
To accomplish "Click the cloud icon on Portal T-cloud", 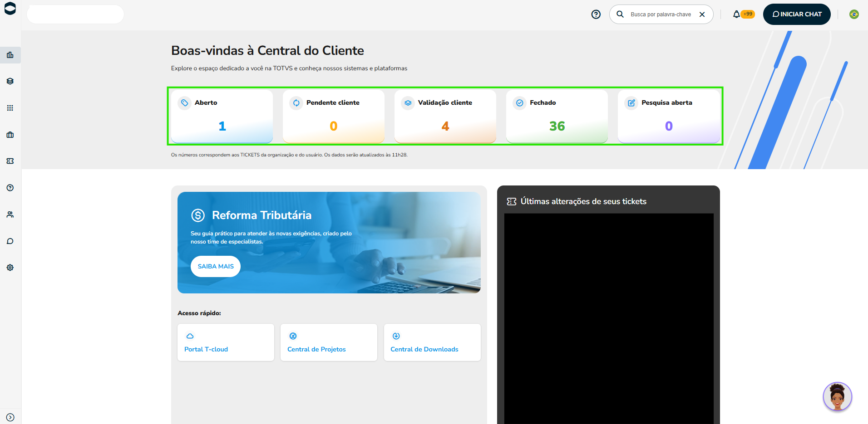I will click(x=190, y=336).
